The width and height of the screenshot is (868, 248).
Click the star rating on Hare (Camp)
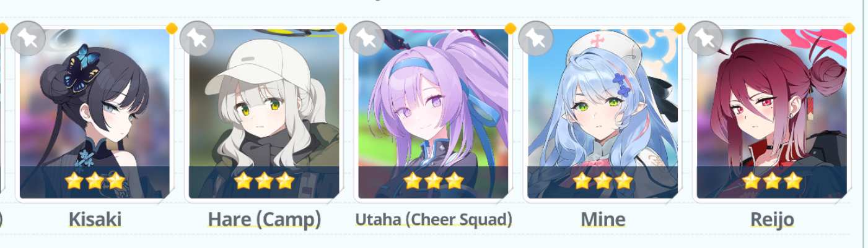click(x=264, y=181)
